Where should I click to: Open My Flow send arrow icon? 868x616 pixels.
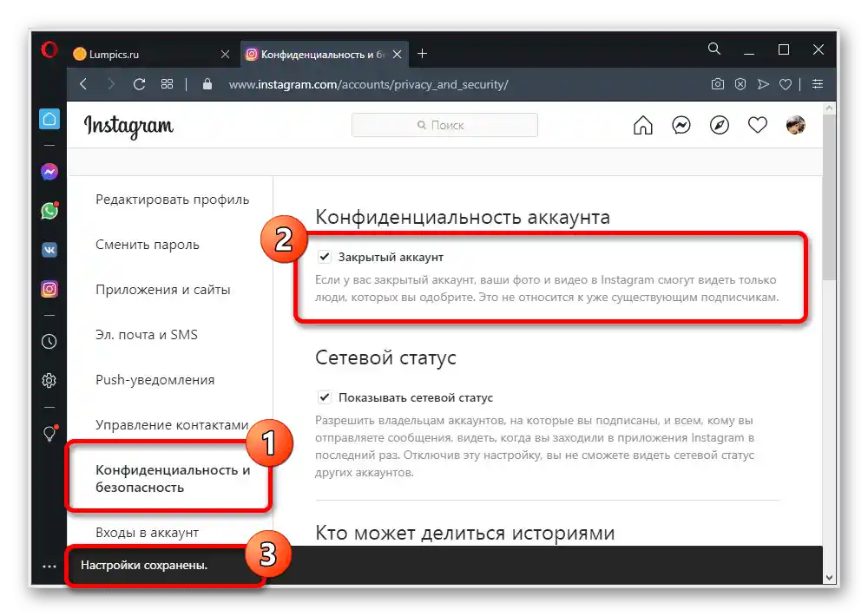click(763, 84)
